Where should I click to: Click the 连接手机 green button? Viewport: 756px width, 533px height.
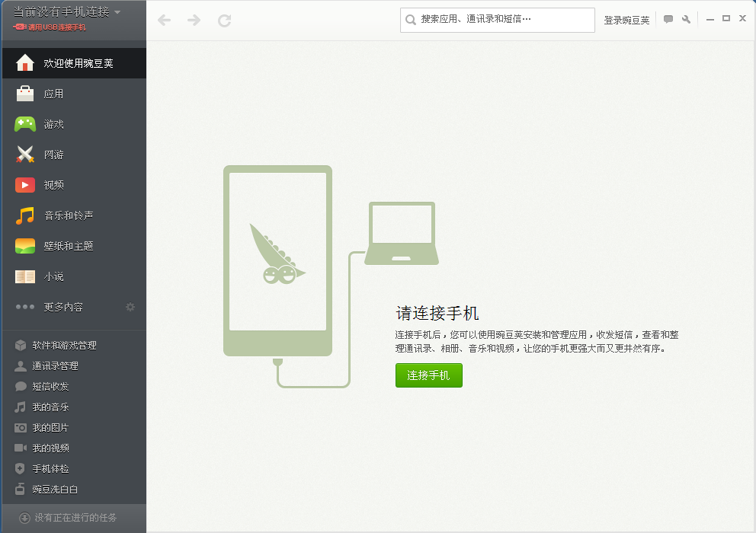[428, 375]
